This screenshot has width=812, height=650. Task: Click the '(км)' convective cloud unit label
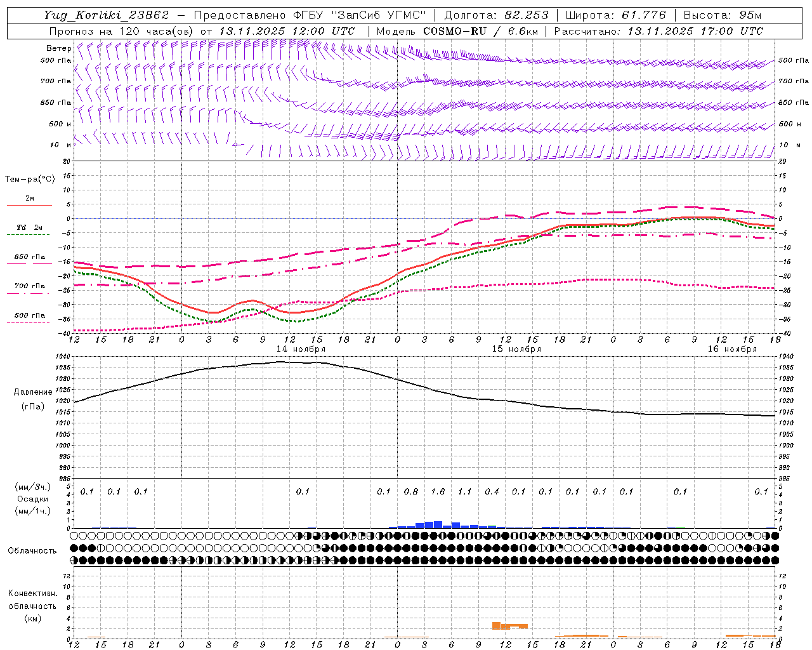pyautogui.click(x=32, y=618)
